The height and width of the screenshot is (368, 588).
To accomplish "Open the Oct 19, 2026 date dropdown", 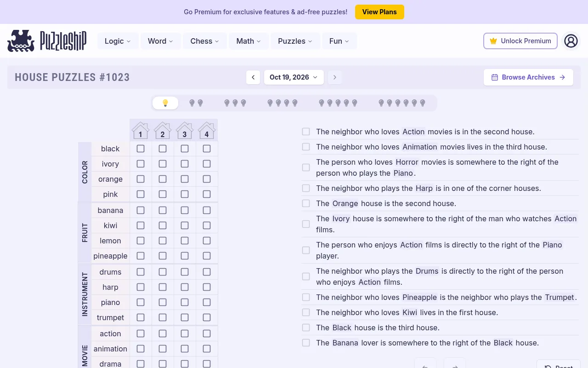I will [294, 77].
